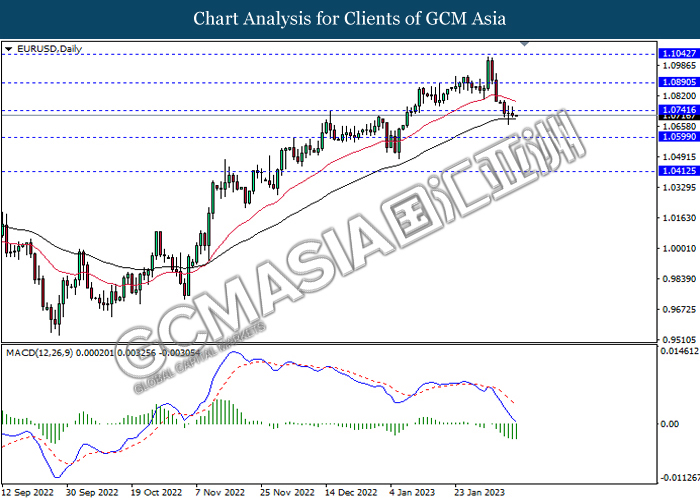Click the 0.98390 price axis value
The height and width of the screenshot is (500, 700).
coord(679,279)
